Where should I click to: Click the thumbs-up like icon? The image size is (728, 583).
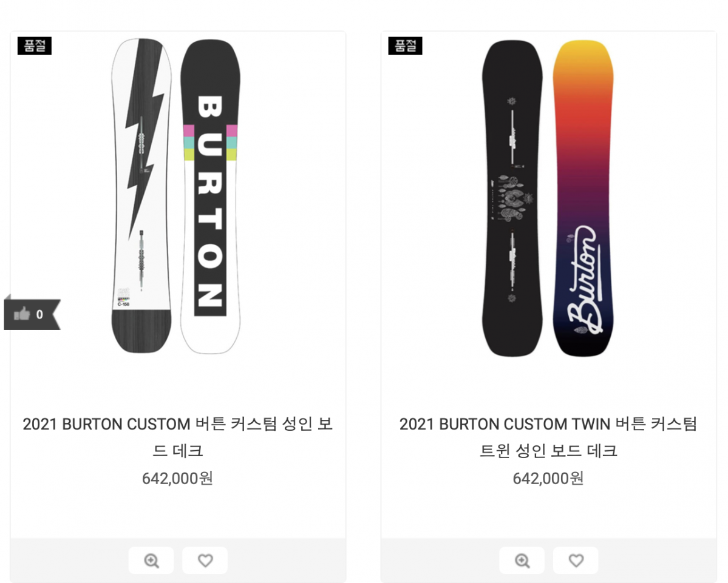[22, 314]
